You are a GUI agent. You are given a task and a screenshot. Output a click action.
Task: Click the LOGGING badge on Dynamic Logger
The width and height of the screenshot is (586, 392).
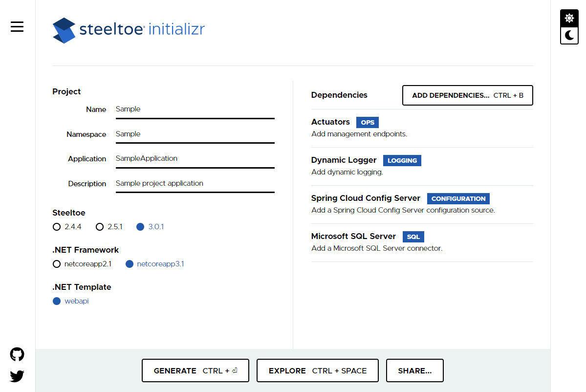coord(402,160)
